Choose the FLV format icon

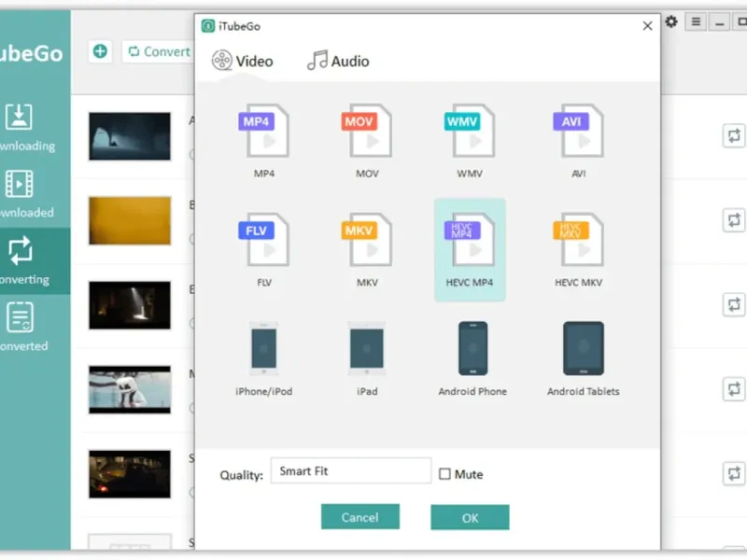[263, 240]
